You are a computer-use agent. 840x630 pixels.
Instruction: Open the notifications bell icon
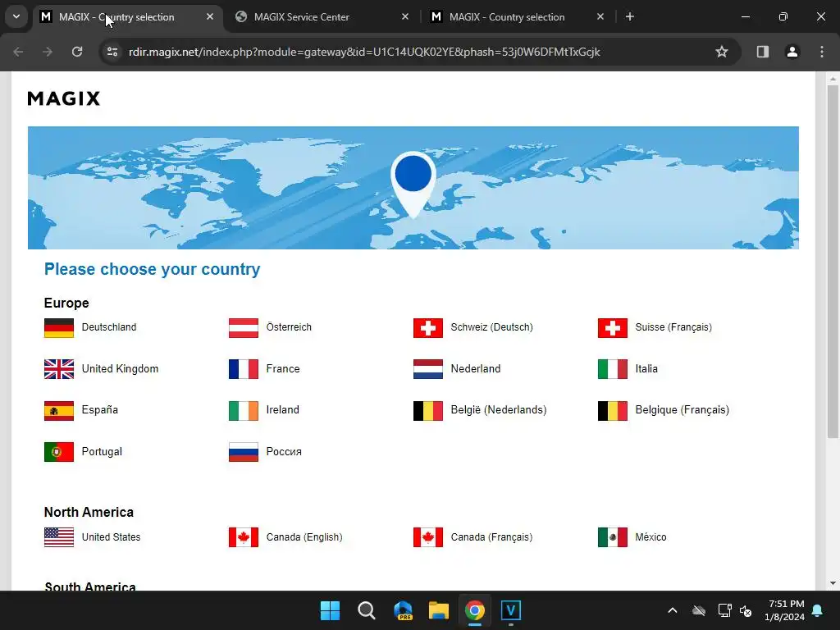coord(818,610)
